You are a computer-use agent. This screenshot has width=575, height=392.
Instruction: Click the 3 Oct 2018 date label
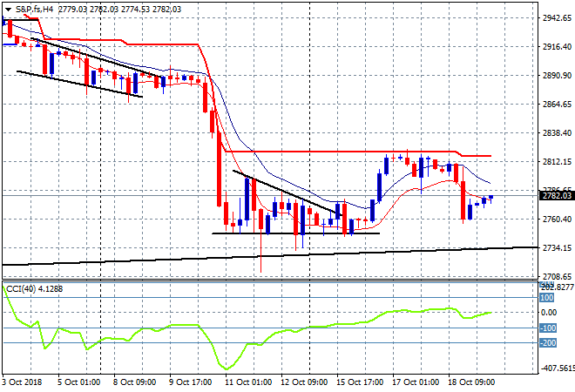(22, 382)
